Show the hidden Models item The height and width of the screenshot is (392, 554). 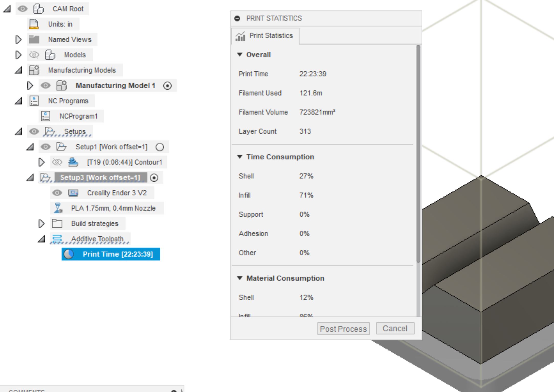[34, 55]
